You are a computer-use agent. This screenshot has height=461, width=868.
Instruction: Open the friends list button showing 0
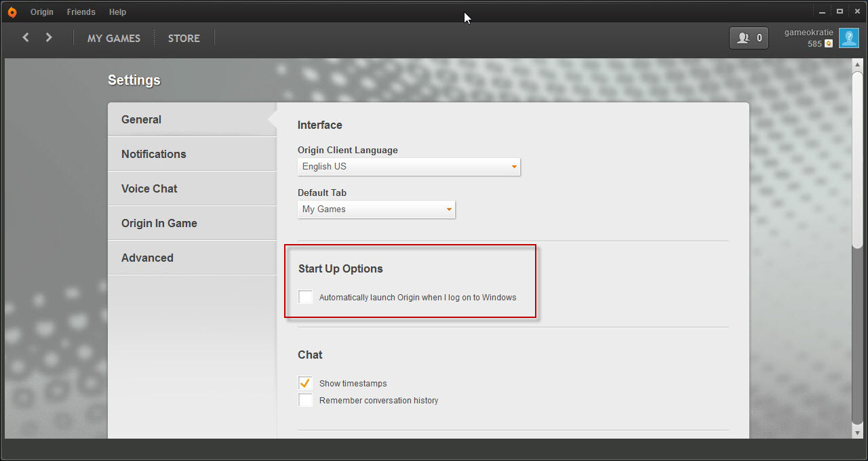pyautogui.click(x=749, y=38)
